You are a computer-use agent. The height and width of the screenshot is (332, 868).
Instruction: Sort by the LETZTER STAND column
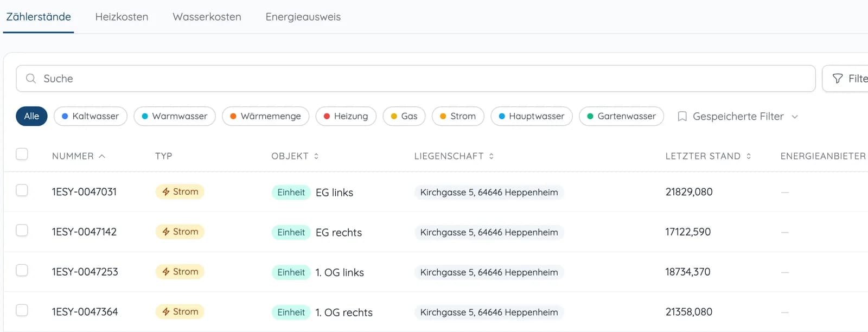(x=708, y=156)
